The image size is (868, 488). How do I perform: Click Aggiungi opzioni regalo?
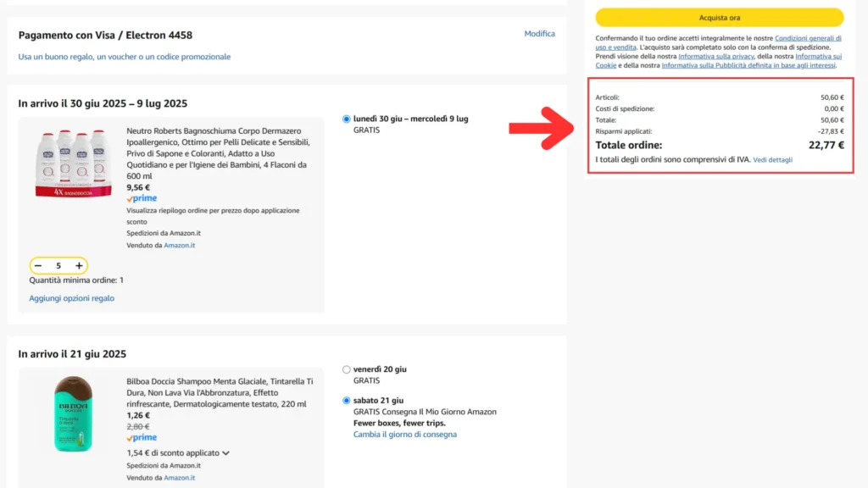(x=72, y=298)
